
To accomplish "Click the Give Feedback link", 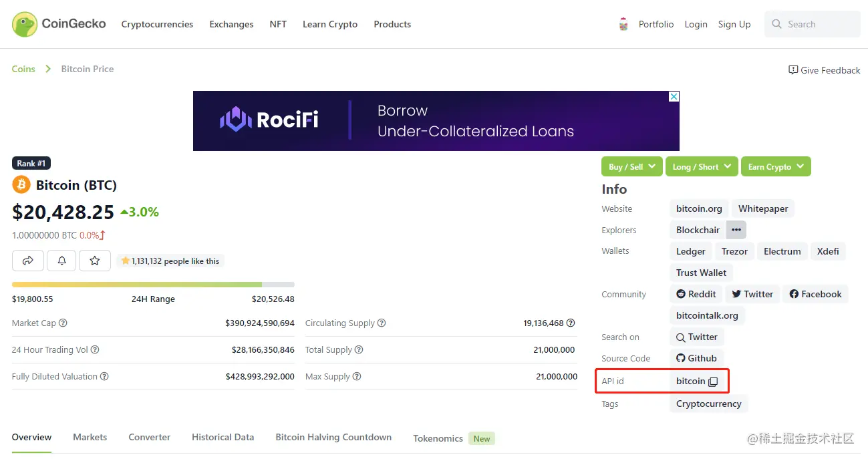I will point(825,70).
